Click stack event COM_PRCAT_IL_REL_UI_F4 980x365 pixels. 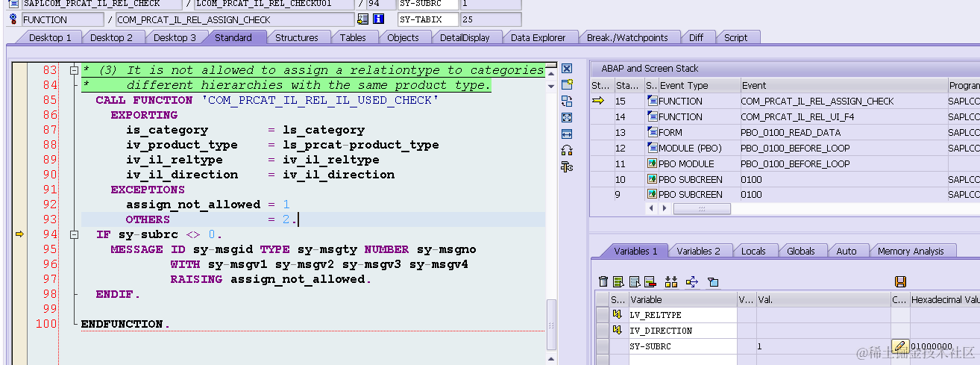point(792,116)
